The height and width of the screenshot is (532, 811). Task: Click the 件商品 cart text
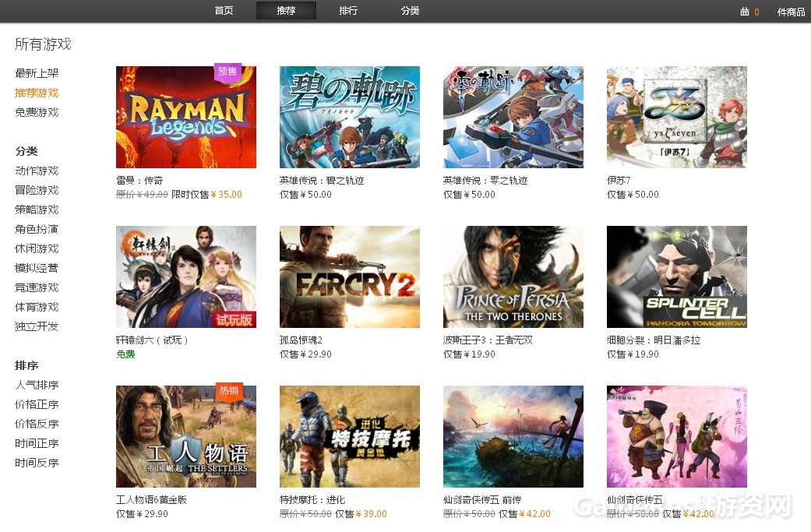(791, 12)
